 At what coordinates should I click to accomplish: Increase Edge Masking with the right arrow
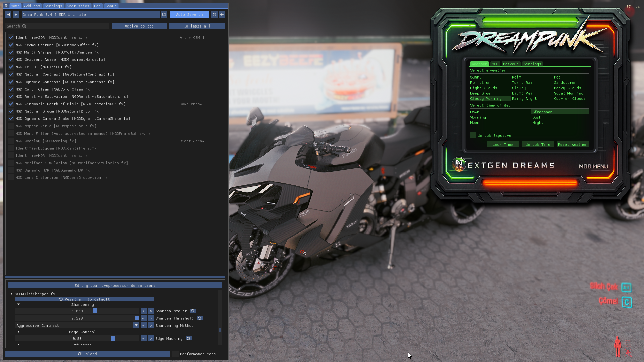point(151,339)
